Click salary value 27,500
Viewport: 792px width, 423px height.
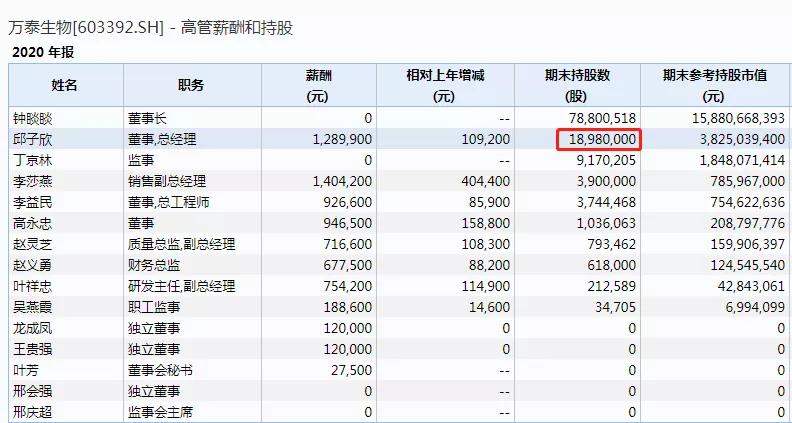coord(352,370)
